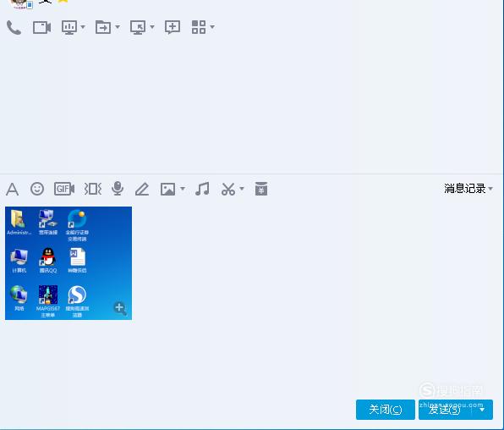Start a voice call with phone icon
Screen dimensions: 504x430
tap(14, 28)
